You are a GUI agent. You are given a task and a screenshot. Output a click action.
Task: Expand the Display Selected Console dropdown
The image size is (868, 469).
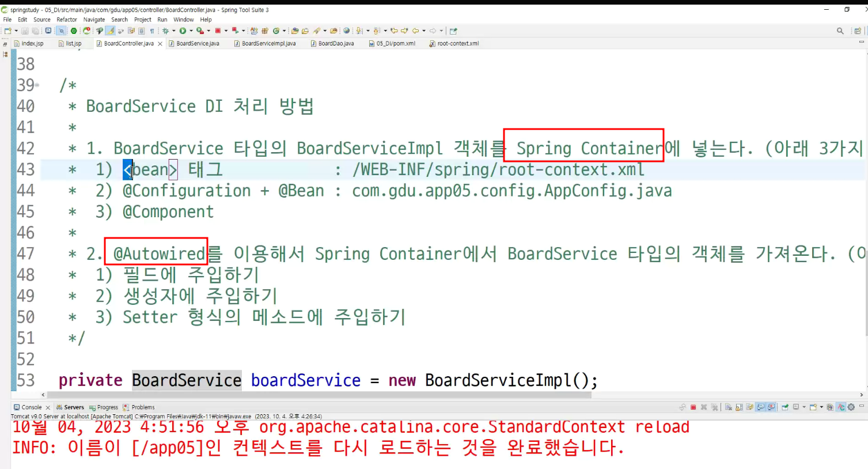click(x=804, y=407)
